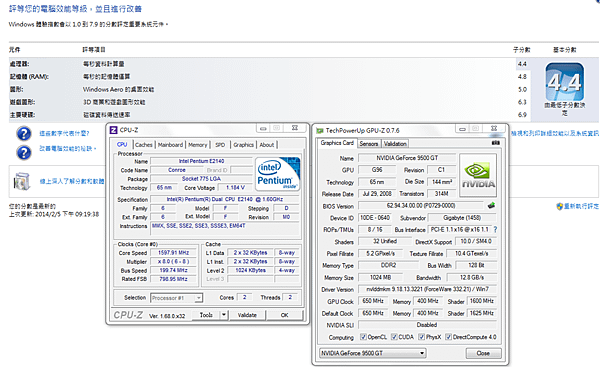
Task: Click the Multiplier value x 8.0 (6 - 8)
Action: 174,261
